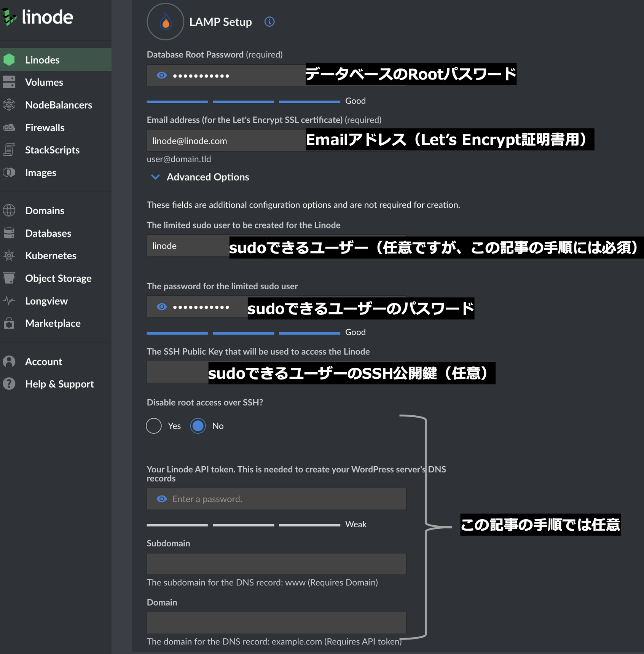
Task: Click the NodeBalancers sidebar icon
Action: click(9, 105)
